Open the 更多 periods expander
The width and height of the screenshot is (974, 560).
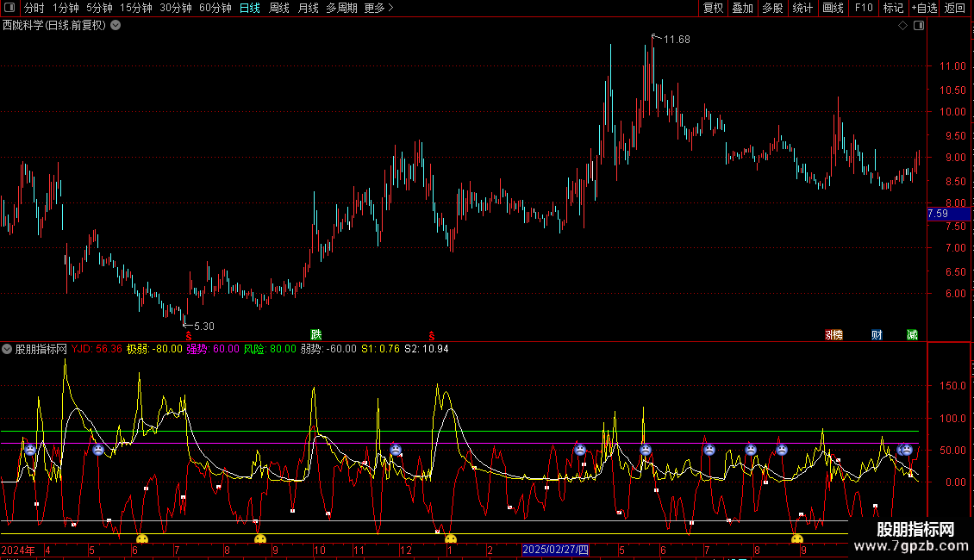[x=378, y=8]
